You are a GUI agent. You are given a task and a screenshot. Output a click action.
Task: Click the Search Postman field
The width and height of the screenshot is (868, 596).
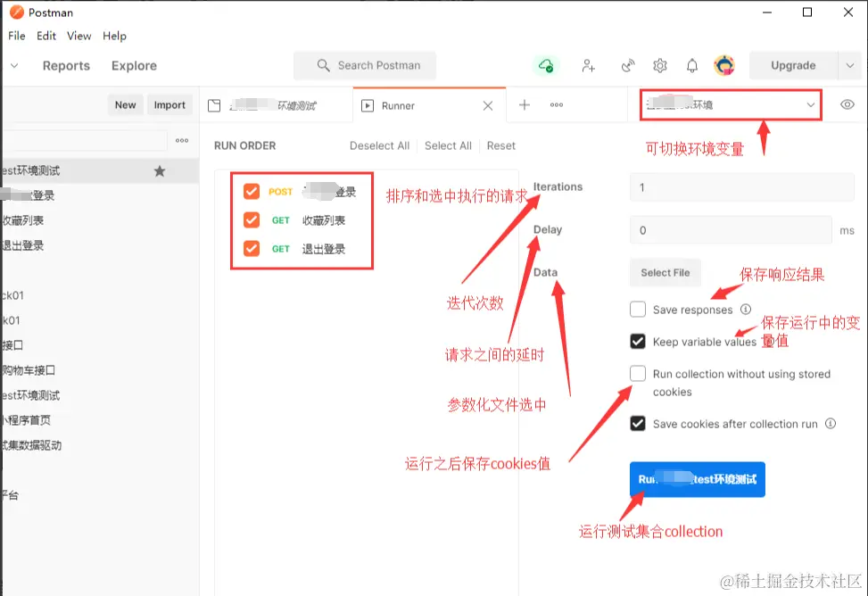coord(365,65)
